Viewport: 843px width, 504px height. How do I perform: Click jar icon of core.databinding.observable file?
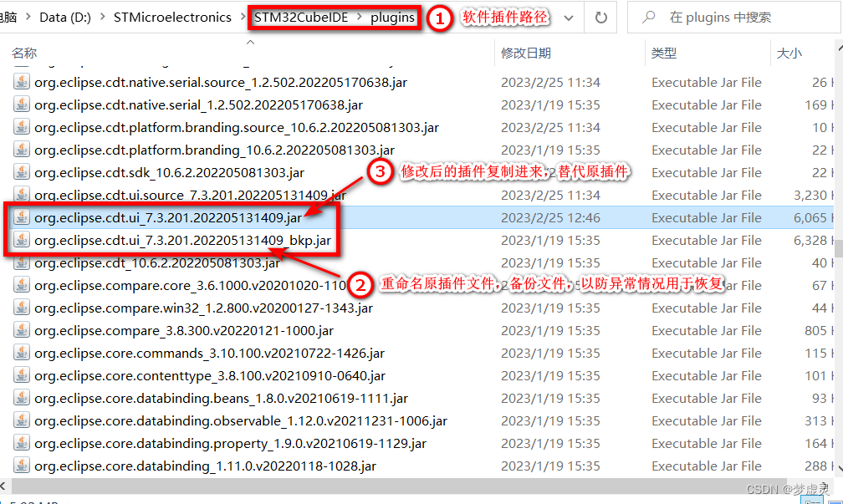pyautogui.click(x=22, y=420)
